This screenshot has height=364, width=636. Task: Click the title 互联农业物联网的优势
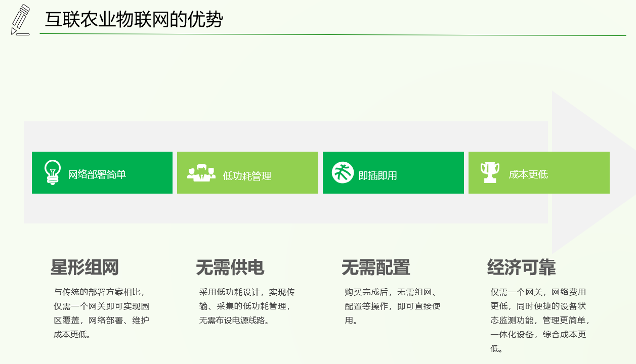tap(134, 20)
